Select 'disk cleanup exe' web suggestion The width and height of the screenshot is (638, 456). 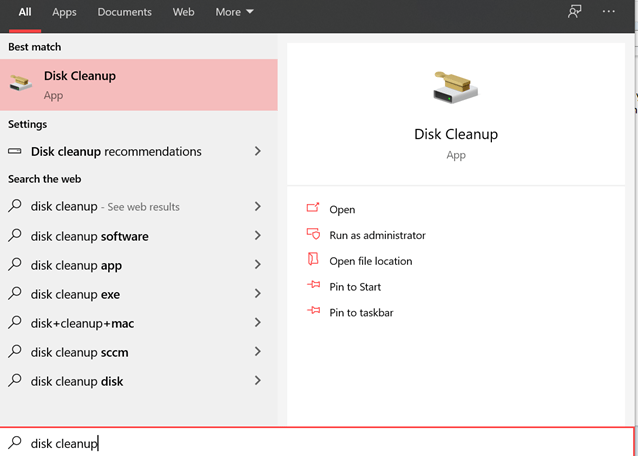[139, 294]
